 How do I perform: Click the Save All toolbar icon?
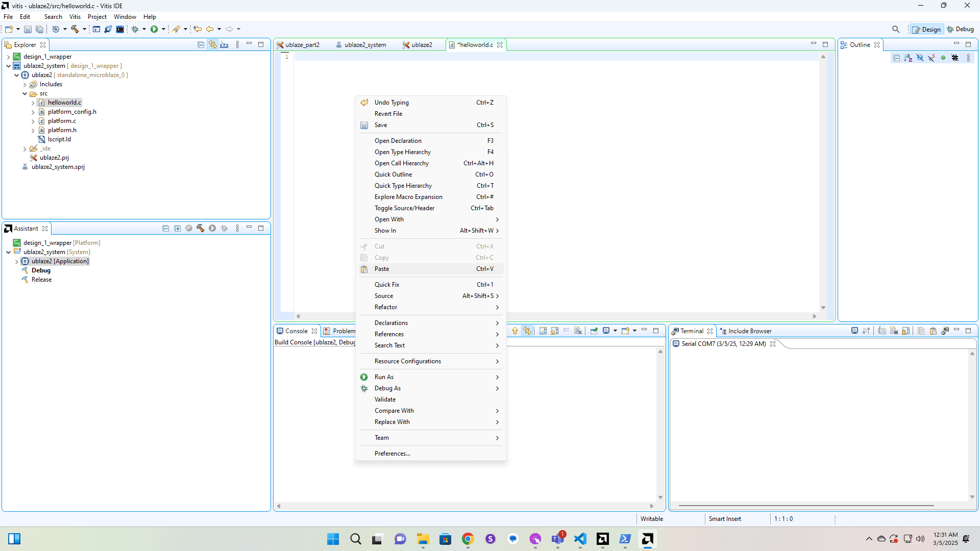coord(39,29)
